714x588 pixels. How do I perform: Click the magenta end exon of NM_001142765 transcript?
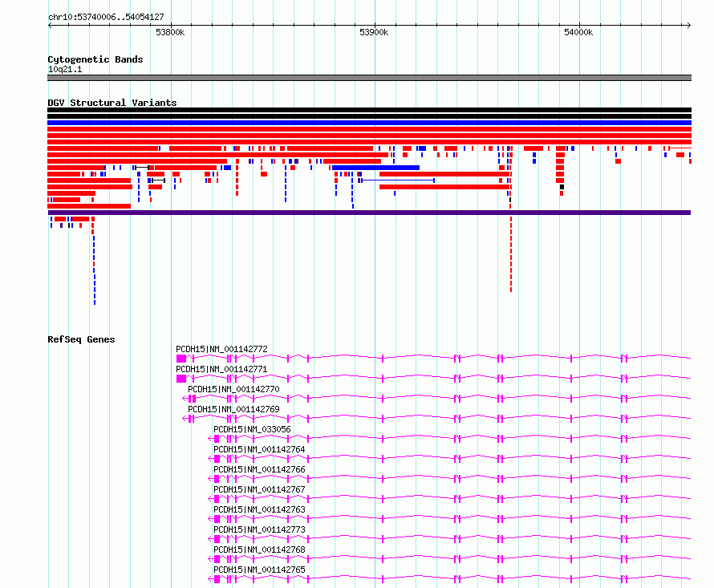point(217,579)
